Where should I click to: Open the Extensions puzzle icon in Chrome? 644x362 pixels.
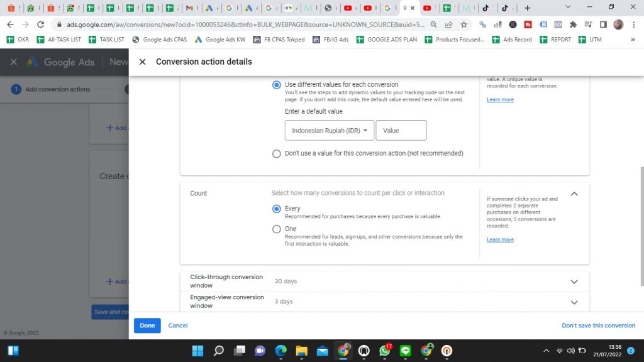(572, 25)
